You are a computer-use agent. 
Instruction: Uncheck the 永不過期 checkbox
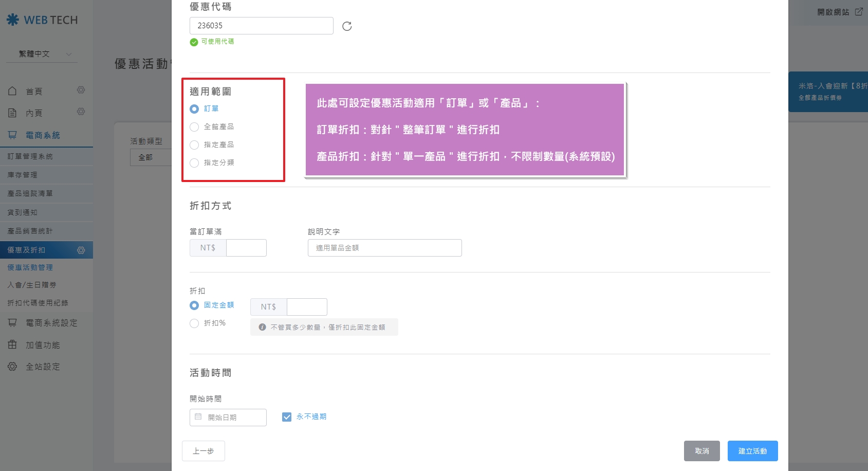pyautogui.click(x=286, y=416)
